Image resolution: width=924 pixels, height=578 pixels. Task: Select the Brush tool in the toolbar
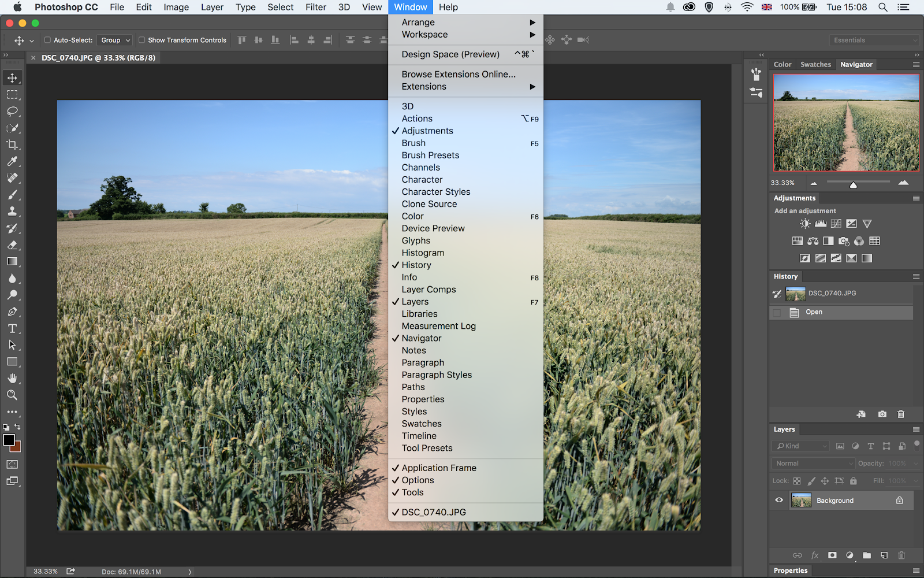[12, 195]
